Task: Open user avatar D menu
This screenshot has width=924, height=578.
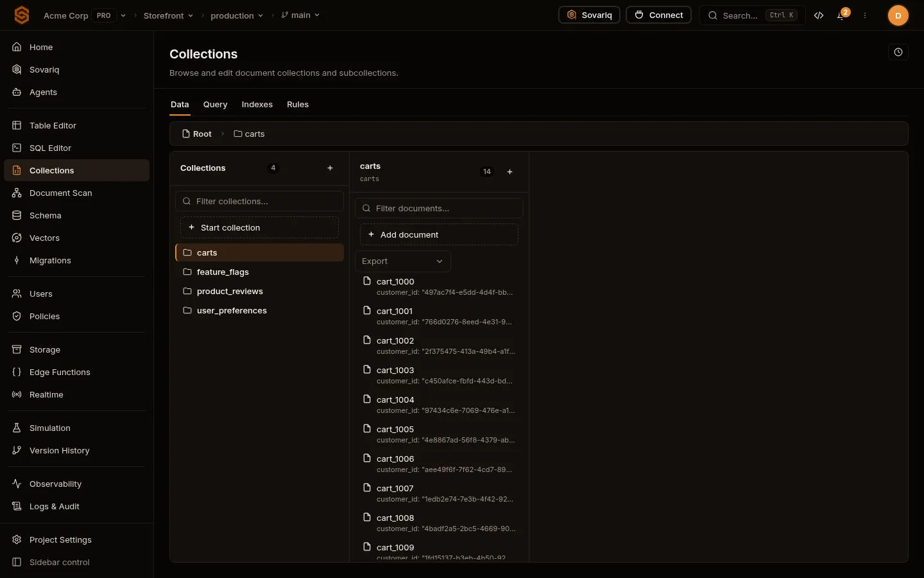Action: (898, 15)
